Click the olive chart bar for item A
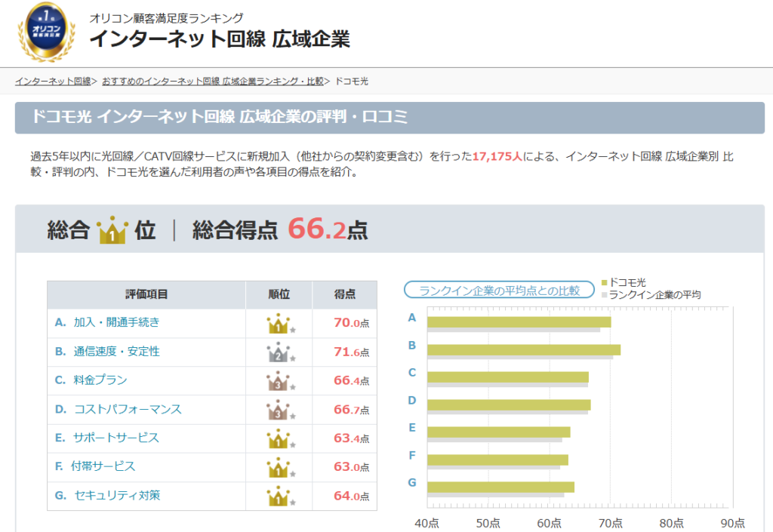773x532 pixels. 519,322
